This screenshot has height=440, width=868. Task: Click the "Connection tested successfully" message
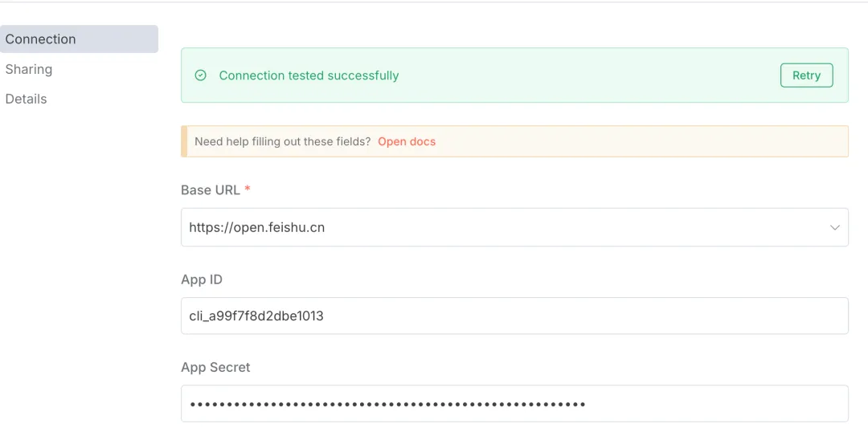[309, 75]
